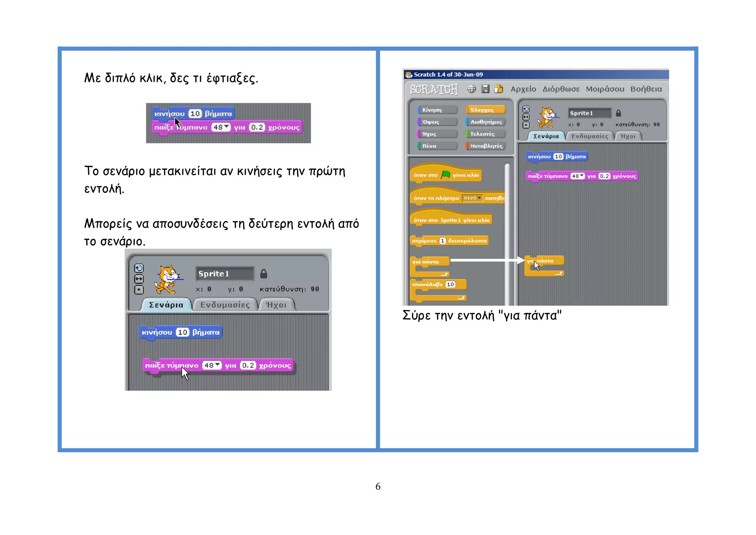
Task: Click the Ήχος category button
Action: [x=437, y=134]
